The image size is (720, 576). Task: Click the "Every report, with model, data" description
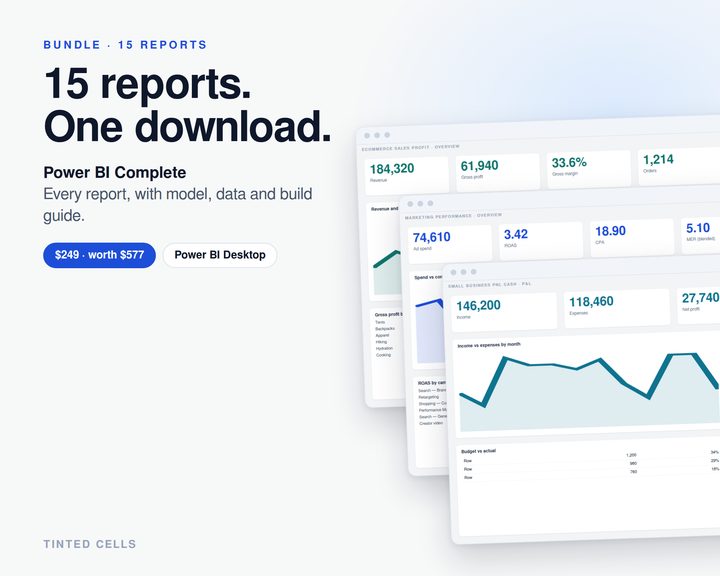(178, 204)
